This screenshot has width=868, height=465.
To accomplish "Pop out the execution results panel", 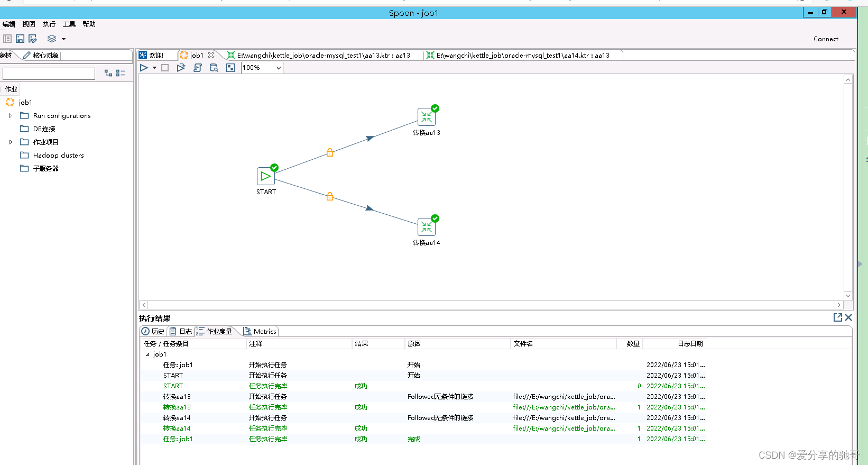I will click(x=838, y=317).
